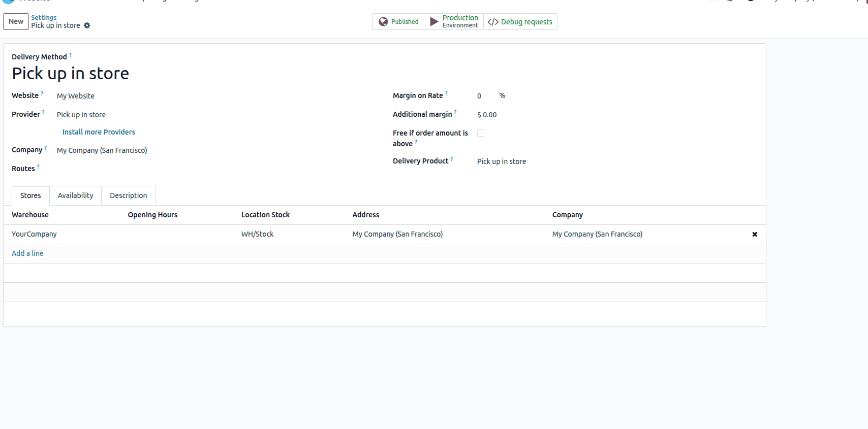The image size is (868, 429).
Task: Click the Published globe icon
Action: tap(383, 22)
